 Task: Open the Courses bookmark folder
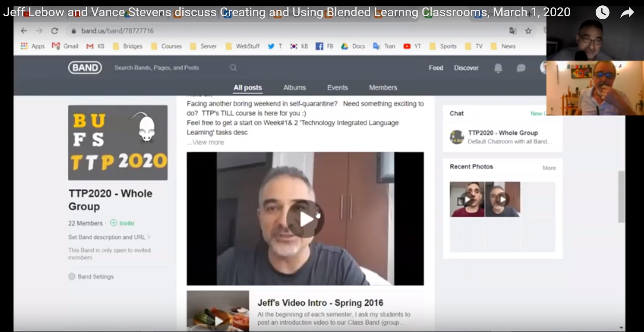tap(167, 46)
